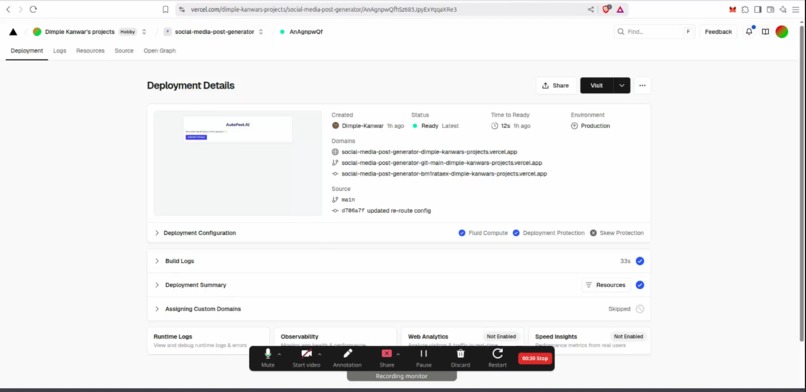Open mute options caret in recording bar

tap(280, 354)
